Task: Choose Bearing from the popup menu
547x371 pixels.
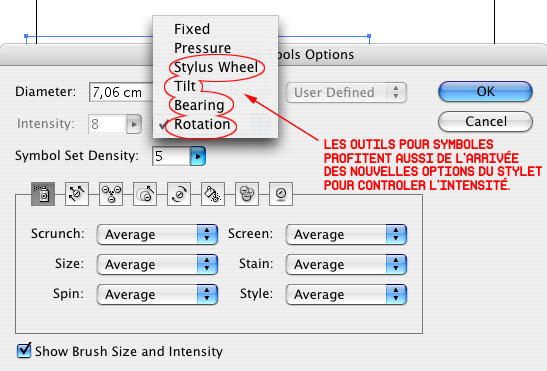Action: pos(215,105)
